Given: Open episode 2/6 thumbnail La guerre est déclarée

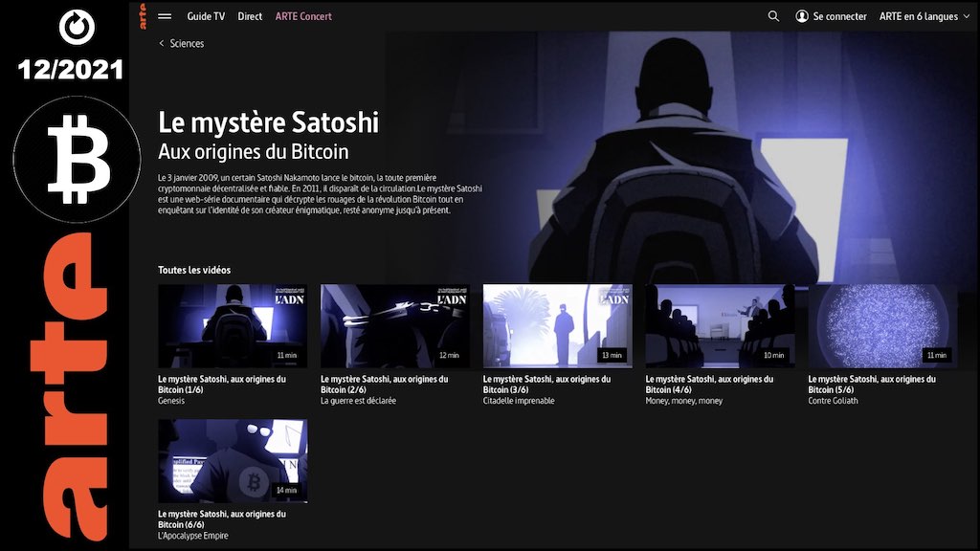Looking at the screenshot, I should pyautogui.click(x=394, y=326).
